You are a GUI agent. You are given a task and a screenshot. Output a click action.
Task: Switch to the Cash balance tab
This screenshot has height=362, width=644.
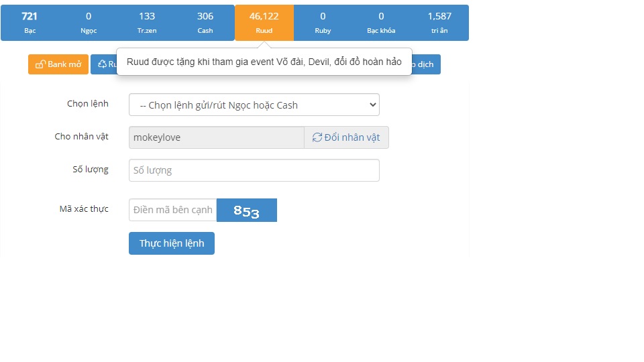[205, 23]
